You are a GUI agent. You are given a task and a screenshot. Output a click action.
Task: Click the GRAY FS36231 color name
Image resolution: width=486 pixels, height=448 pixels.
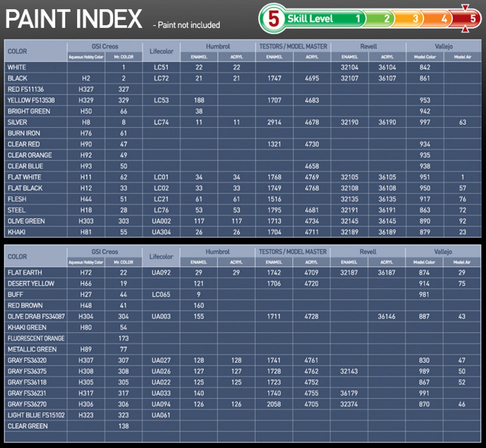coord(27,393)
